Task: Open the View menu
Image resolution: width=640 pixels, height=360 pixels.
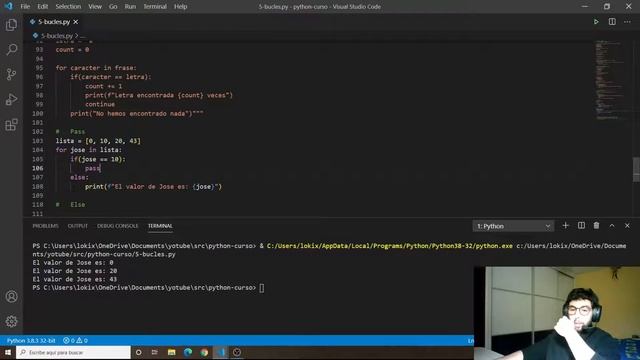Action: (x=95, y=7)
